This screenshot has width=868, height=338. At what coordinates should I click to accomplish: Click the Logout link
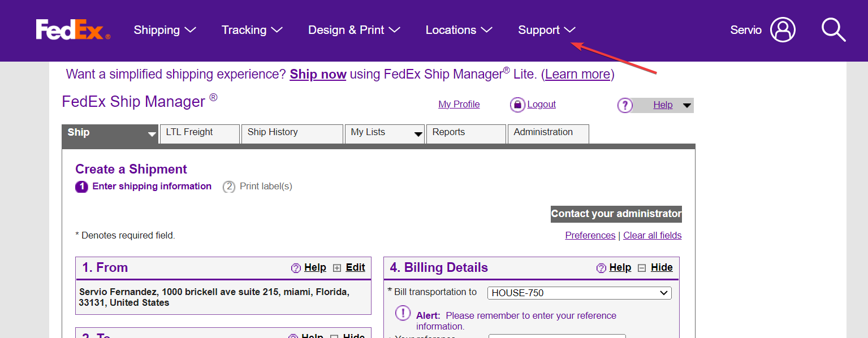click(542, 105)
